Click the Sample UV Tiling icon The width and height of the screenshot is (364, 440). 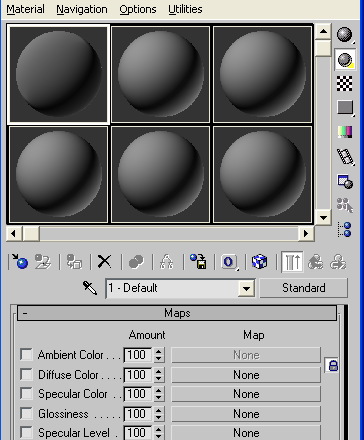point(345,108)
